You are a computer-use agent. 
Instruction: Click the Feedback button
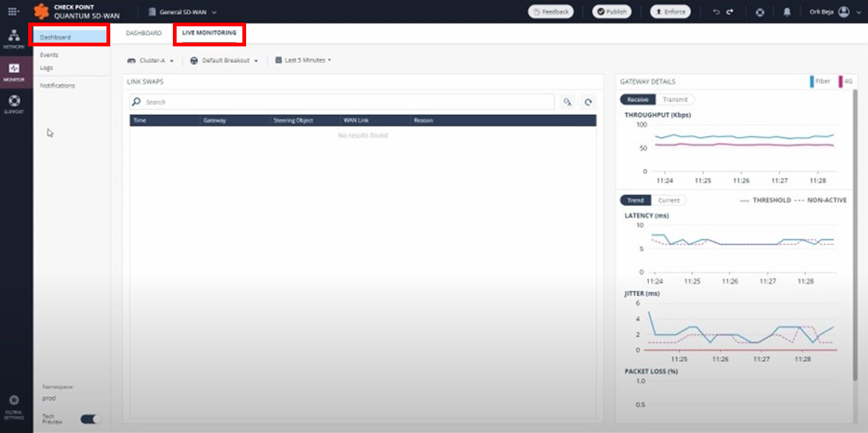click(x=550, y=11)
